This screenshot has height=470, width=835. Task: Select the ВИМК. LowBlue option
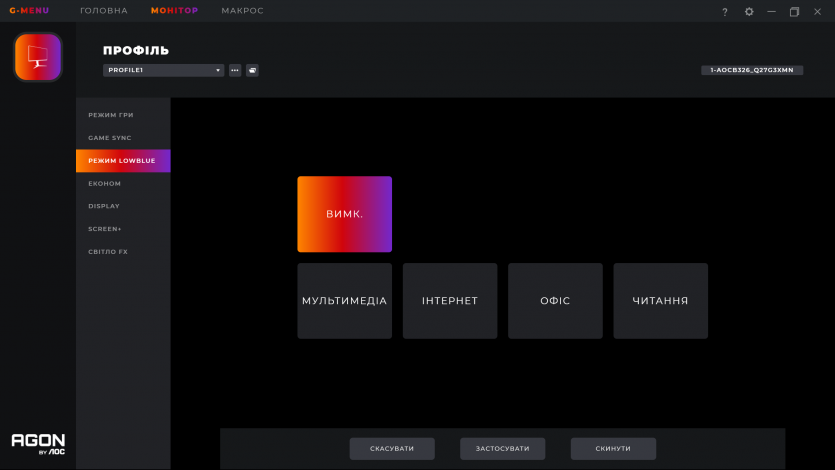(x=344, y=214)
